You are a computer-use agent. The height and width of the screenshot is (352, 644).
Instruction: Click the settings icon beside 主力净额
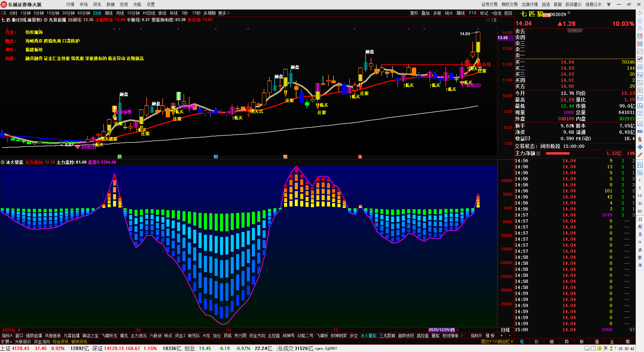[x=538, y=154]
